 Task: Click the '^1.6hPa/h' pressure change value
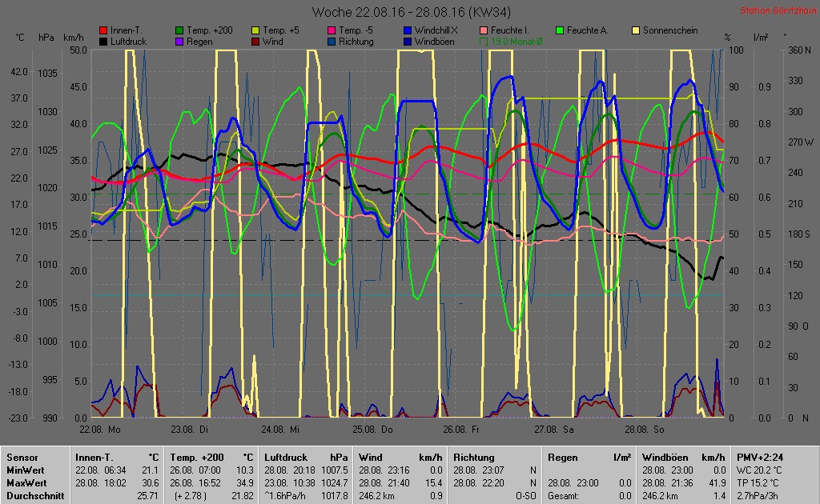click(285, 496)
